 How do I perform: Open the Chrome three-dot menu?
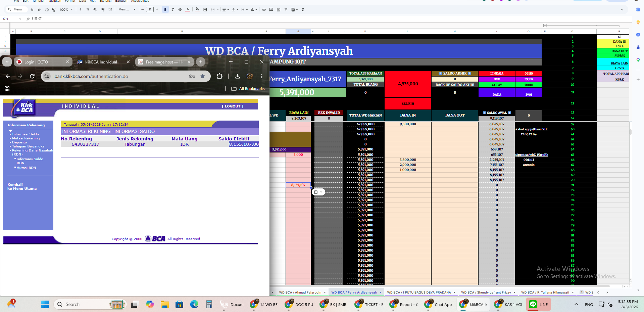click(x=262, y=76)
